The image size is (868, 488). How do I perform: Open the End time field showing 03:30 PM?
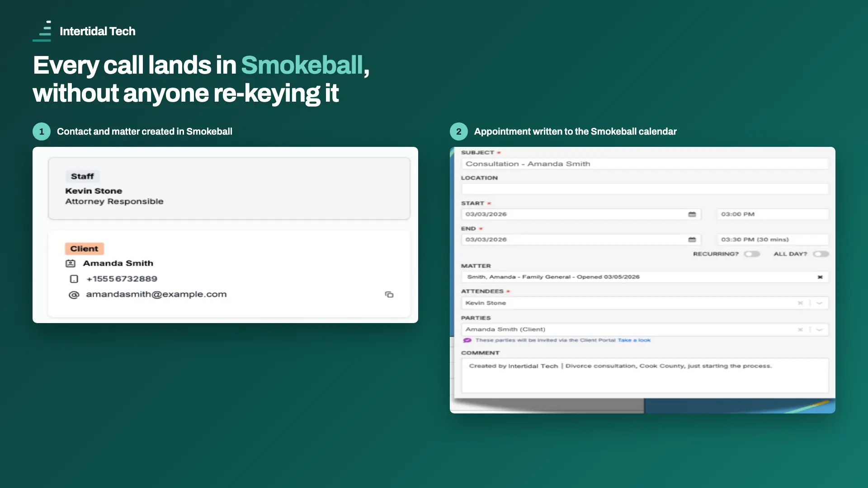773,239
